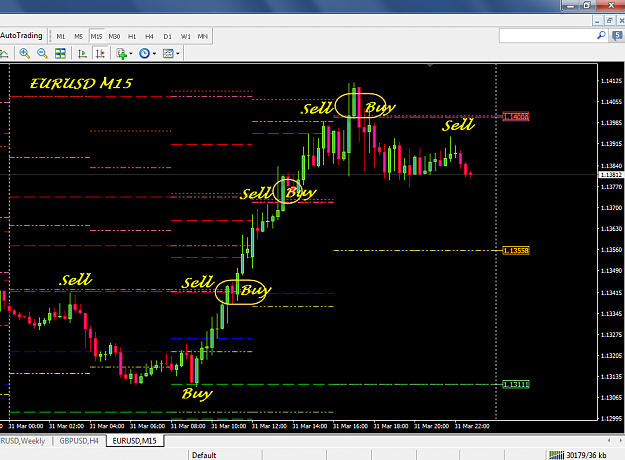Click the red 1.1400 price level label
Image resolution: width=625 pixels, height=460 pixels.
[516, 116]
